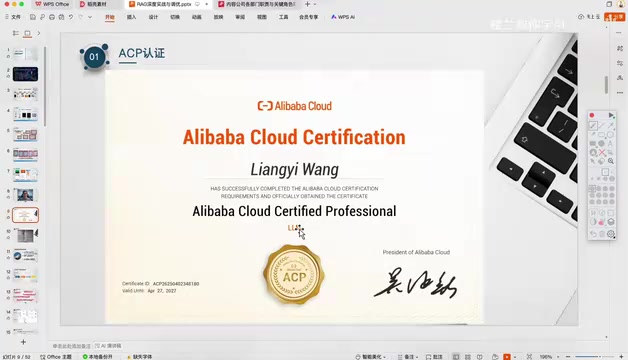Collapse the slide panel with the chevron
The width and height of the screenshot is (628, 360).
[38, 33]
